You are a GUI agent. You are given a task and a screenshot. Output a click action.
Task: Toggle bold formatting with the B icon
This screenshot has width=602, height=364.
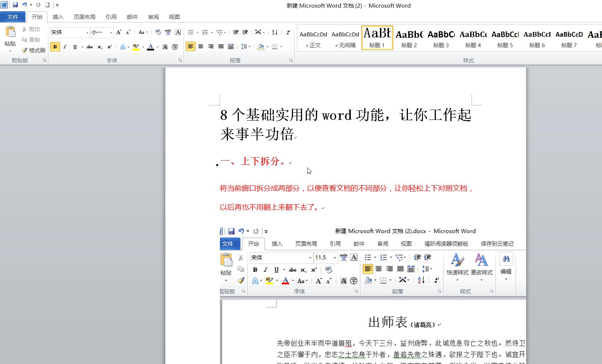pos(55,47)
